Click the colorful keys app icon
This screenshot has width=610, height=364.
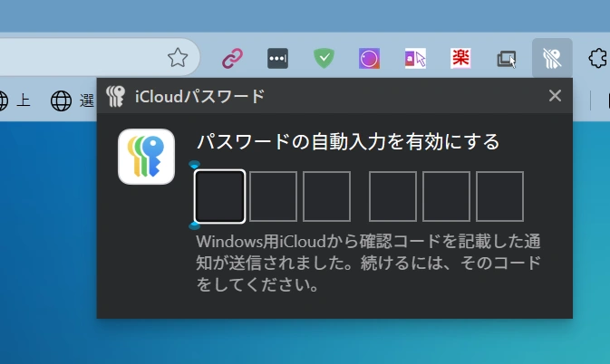coord(146,157)
